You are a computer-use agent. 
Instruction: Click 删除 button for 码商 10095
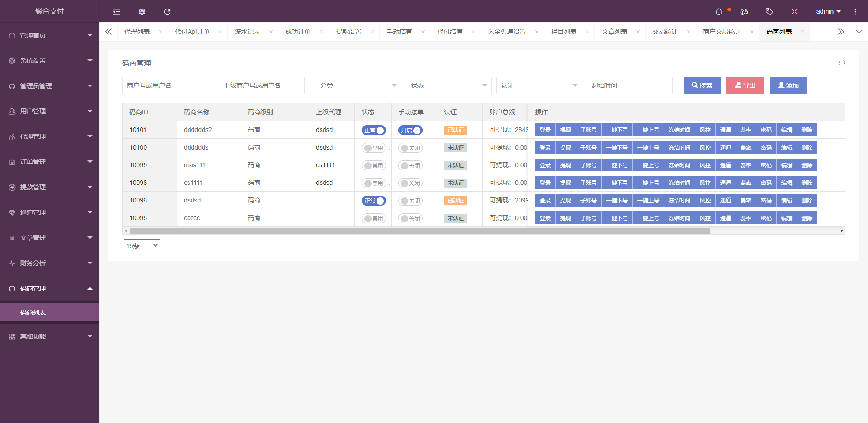click(x=807, y=218)
